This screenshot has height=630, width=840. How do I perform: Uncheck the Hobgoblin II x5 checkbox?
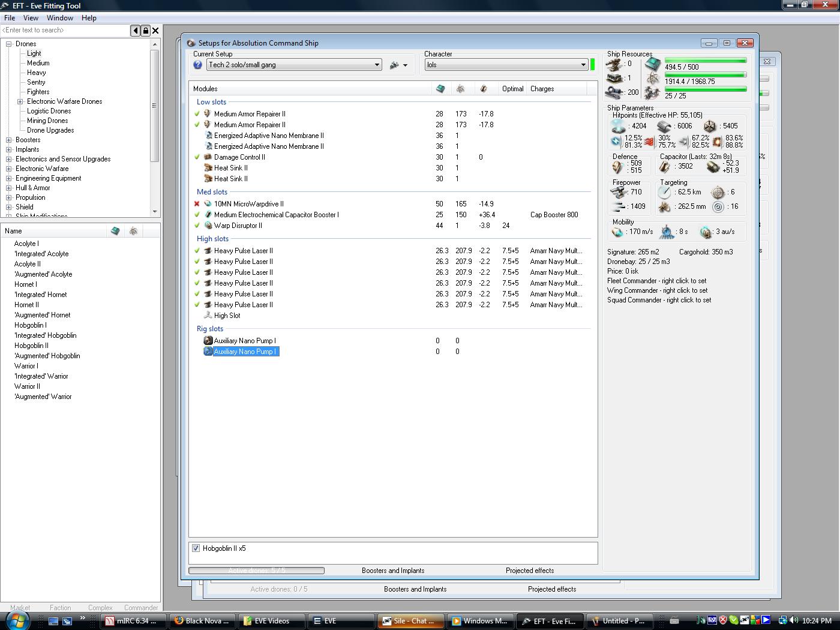196,548
